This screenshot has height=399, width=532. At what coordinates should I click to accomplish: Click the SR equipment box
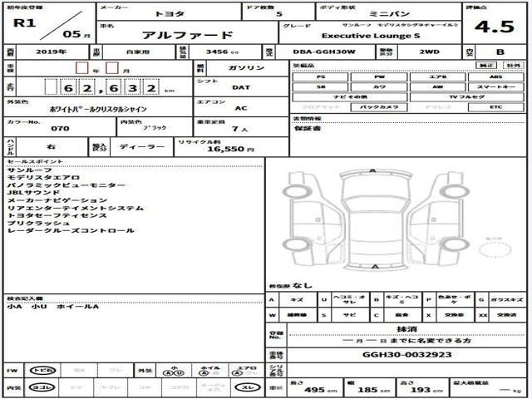(x=320, y=87)
